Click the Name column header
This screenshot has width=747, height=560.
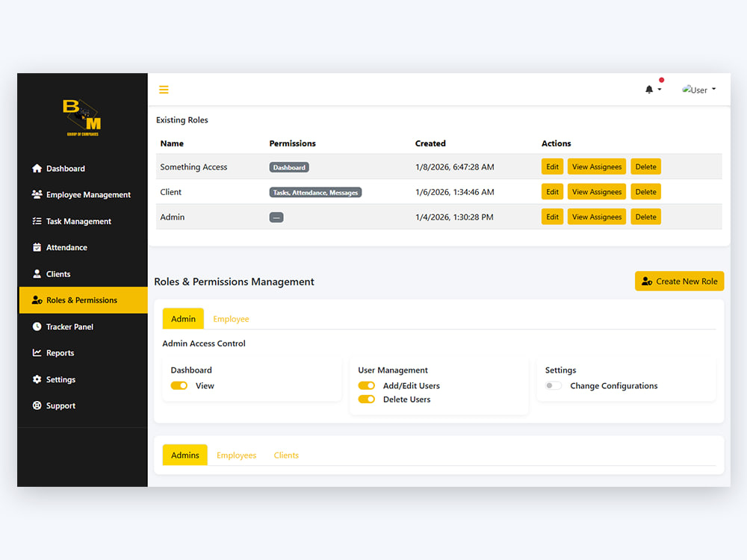(172, 143)
